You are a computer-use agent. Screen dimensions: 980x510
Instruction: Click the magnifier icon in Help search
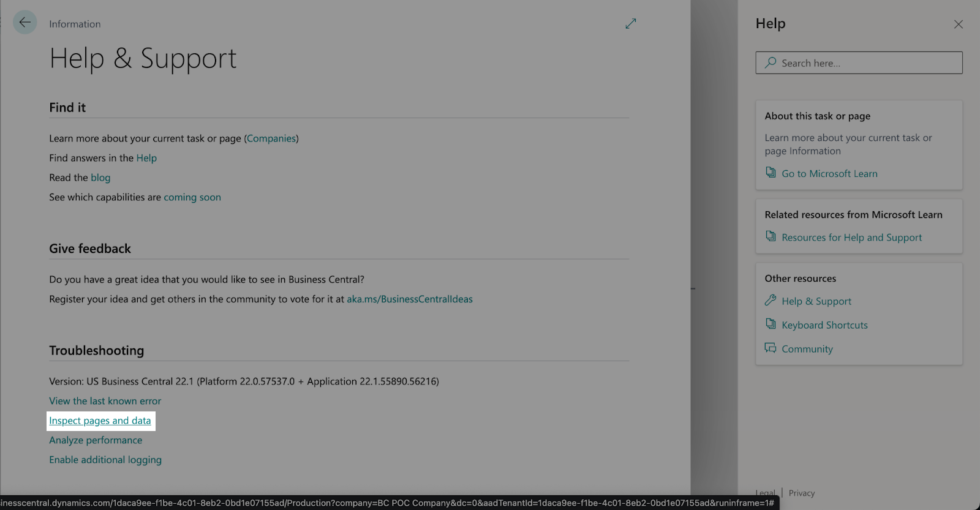point(771,62)
